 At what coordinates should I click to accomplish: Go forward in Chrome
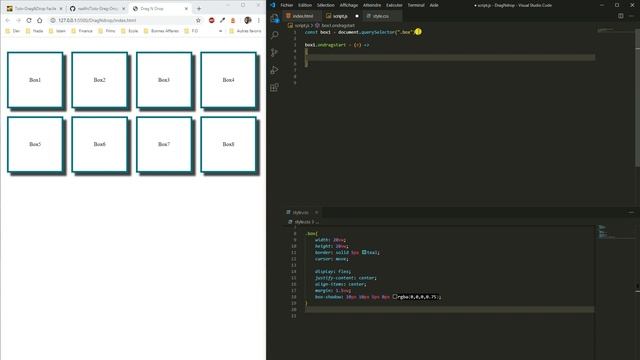[x=18, y=20]
